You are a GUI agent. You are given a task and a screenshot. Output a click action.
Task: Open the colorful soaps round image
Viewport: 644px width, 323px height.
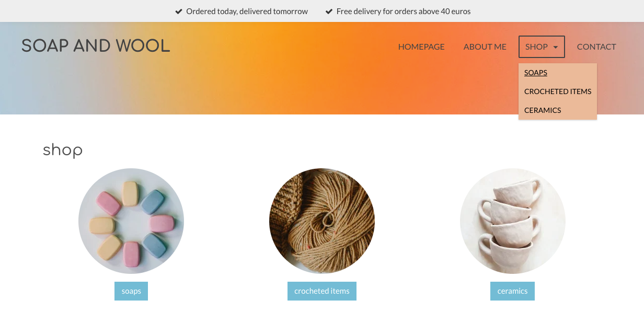[x=131, y=221]
